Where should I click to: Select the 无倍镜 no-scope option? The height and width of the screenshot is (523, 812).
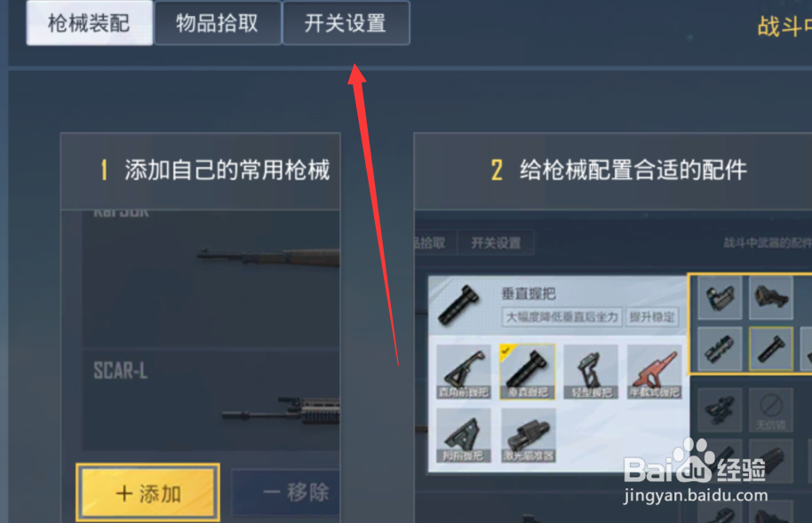[x=771, y=409]
